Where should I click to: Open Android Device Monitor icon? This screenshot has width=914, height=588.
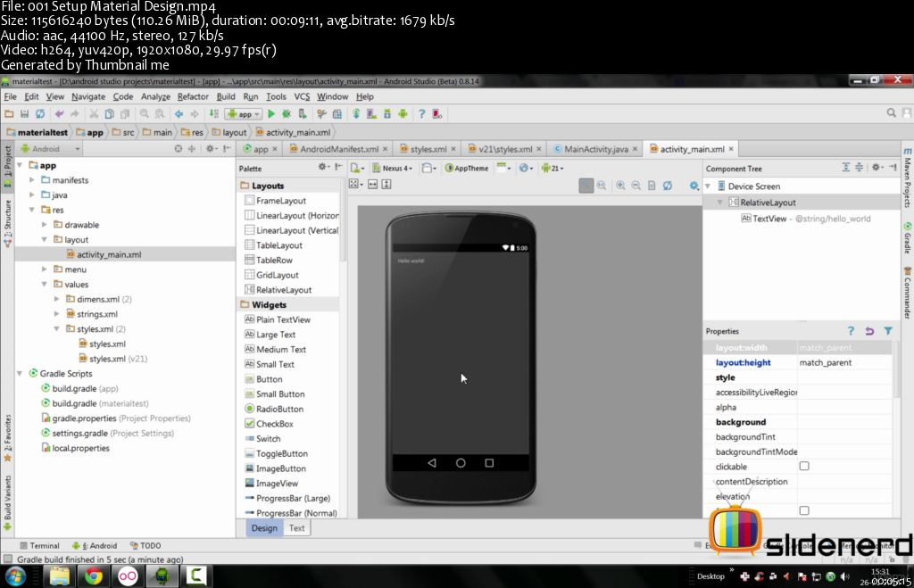tap(403, 114)
